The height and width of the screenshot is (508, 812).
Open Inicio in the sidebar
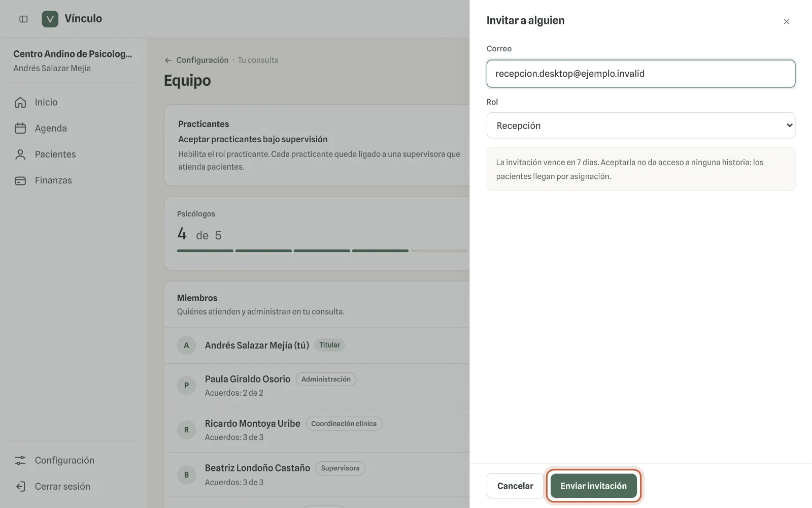click(46, 103)
